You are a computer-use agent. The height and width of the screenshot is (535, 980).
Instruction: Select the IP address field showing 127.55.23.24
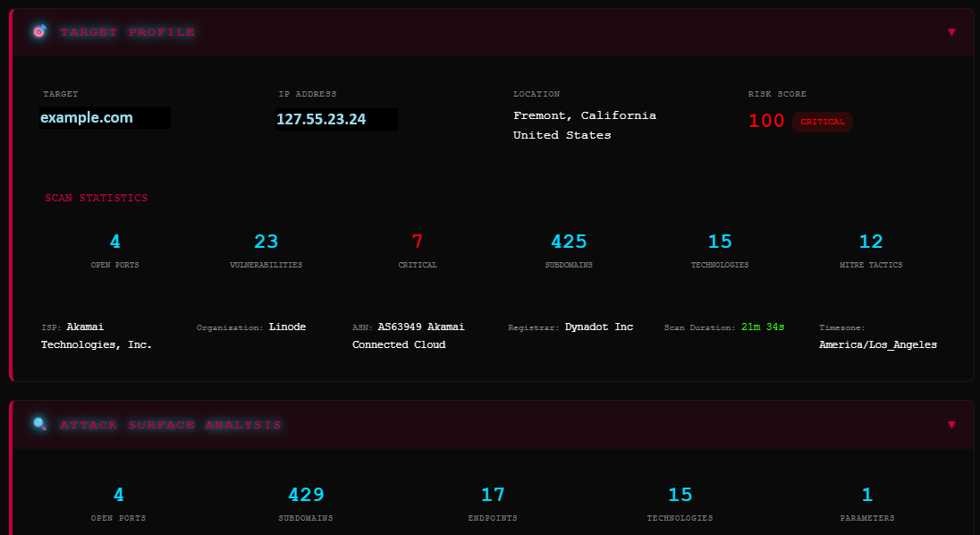[x=337, y=117]
